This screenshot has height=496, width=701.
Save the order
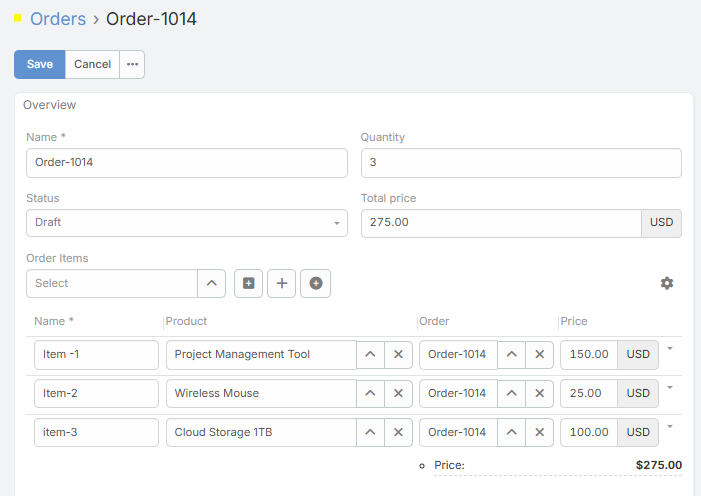[40, 64]
